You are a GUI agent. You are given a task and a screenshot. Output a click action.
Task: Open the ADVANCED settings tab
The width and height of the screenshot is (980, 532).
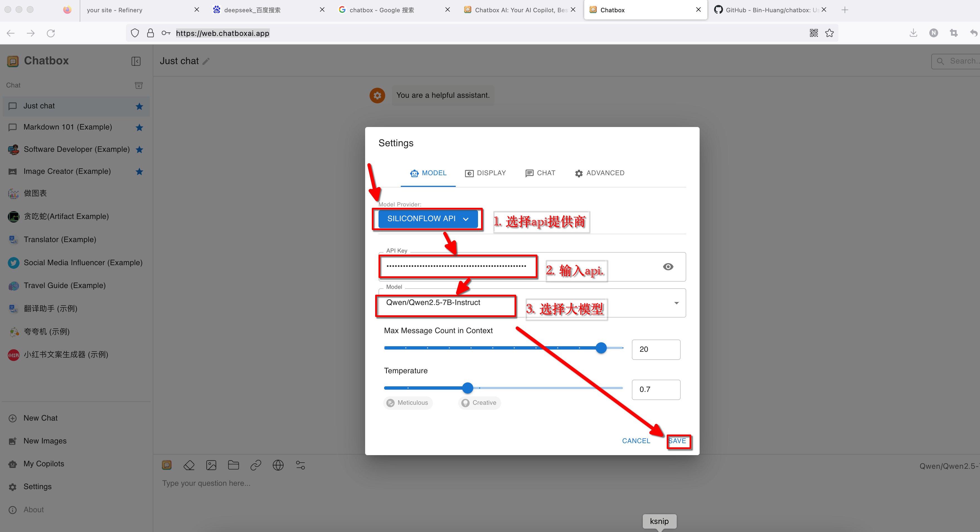click(x=600, y=173)
